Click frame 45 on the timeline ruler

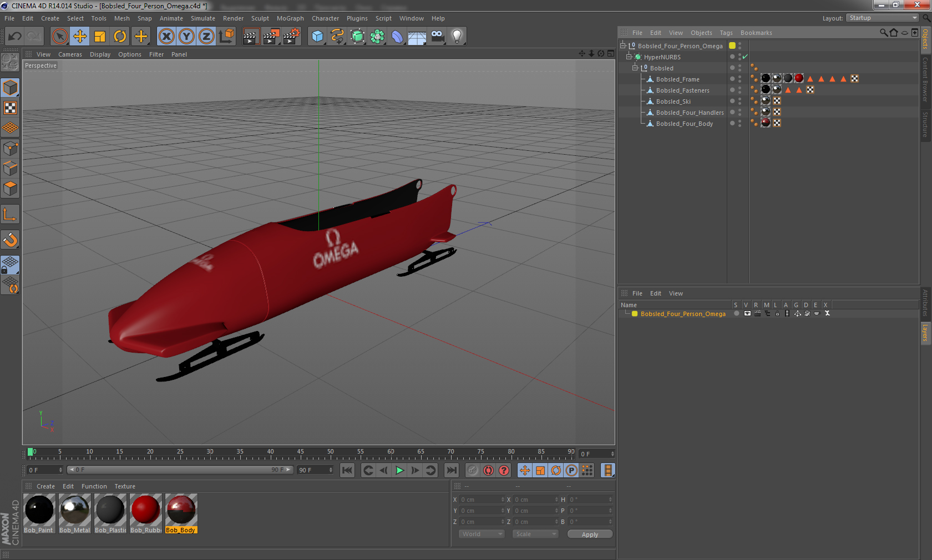tap(300, 453)
